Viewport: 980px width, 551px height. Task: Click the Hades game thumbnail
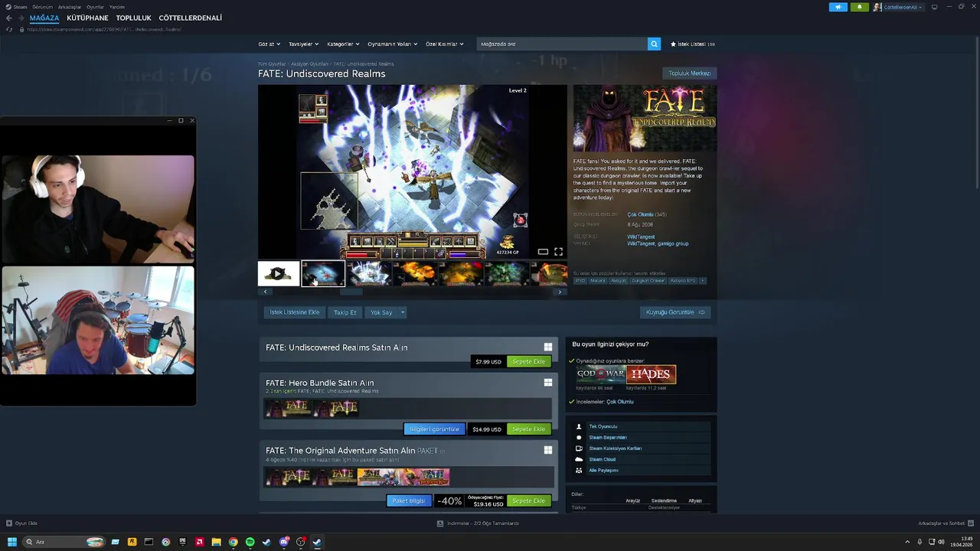[x=651, y=374]
